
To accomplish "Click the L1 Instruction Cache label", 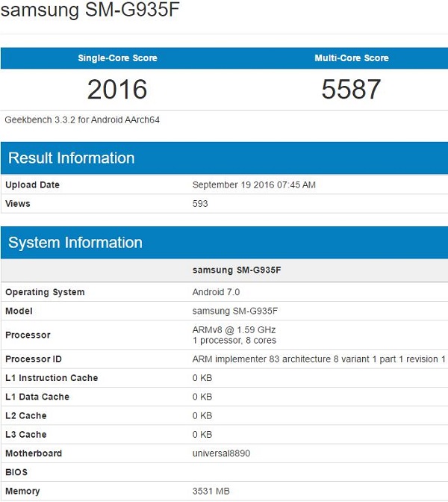I will tap(52, 378).
